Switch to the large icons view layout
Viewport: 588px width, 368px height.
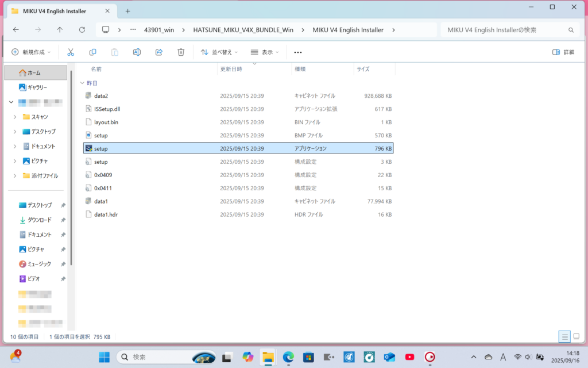(577, 336)
